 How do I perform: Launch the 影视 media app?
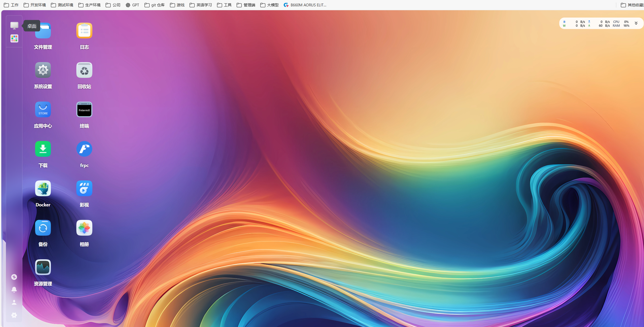point(84,188)
